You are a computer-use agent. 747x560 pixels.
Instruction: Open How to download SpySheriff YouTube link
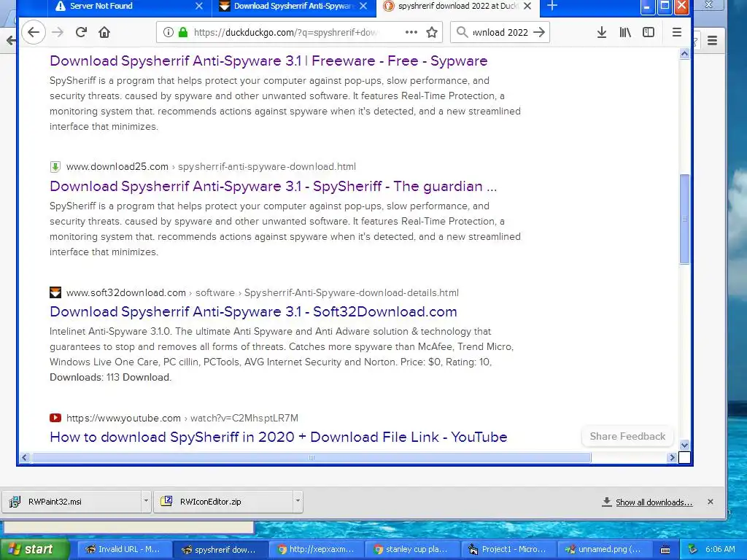[278, 437]
